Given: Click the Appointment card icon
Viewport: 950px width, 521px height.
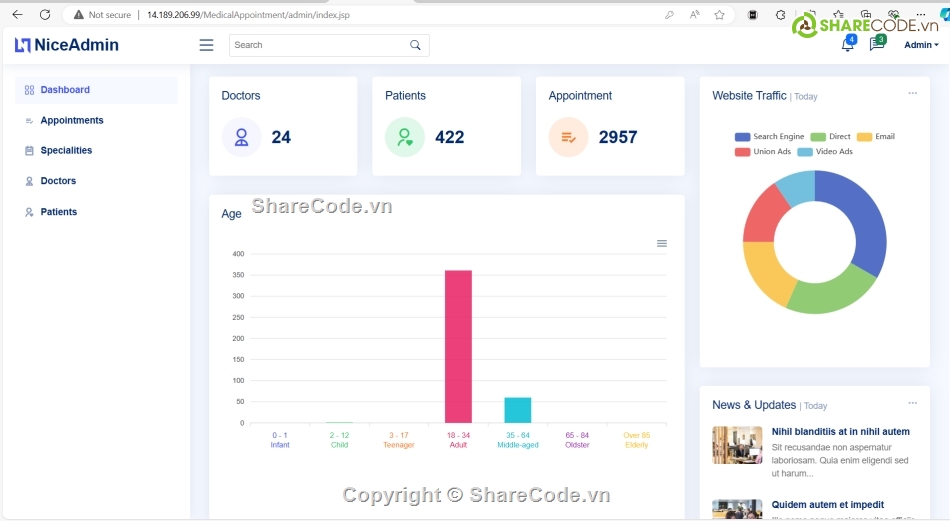Looking at the screenshot, I should pos(568,137).
